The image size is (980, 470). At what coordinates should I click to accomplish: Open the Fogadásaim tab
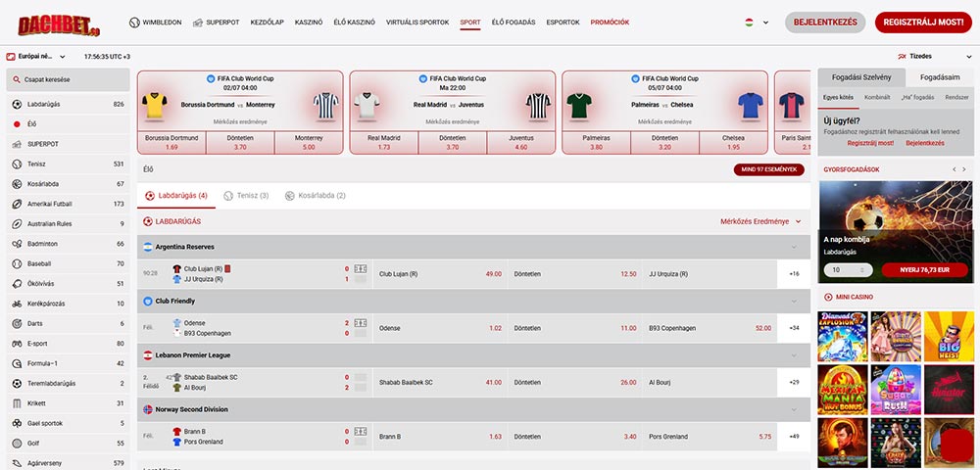coord(940,77)
